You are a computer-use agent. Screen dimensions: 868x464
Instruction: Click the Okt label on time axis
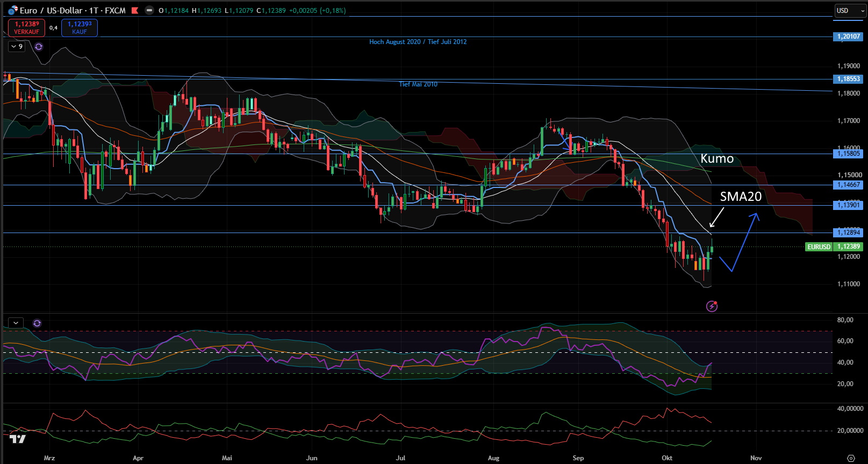[x=667, y=458]
